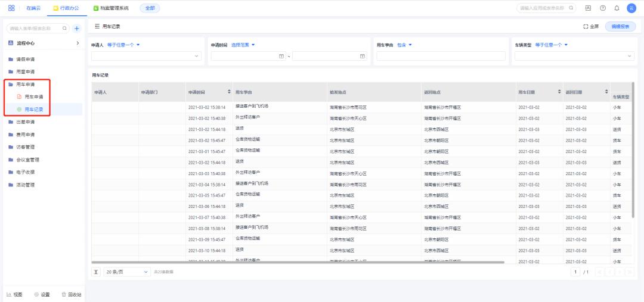644x302 pixels.
Task: Open the blue user avatar menu
Action: (x=631, y=8)
